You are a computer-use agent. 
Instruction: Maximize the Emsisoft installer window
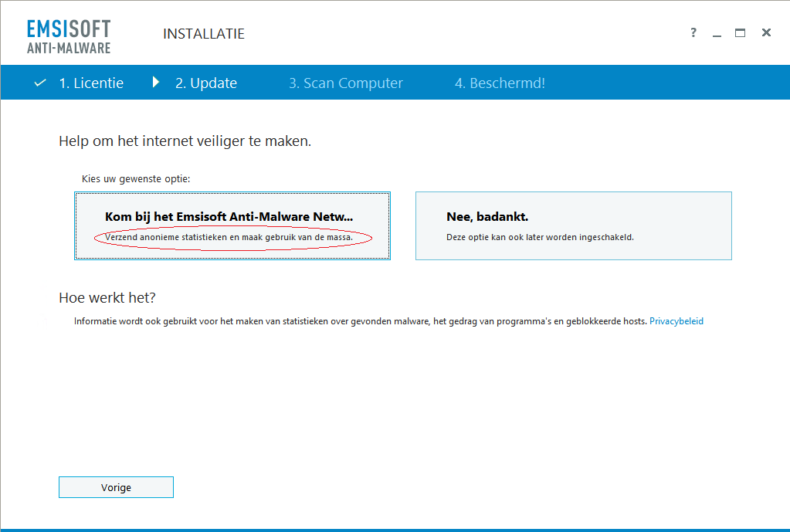[x=740, y=33]
